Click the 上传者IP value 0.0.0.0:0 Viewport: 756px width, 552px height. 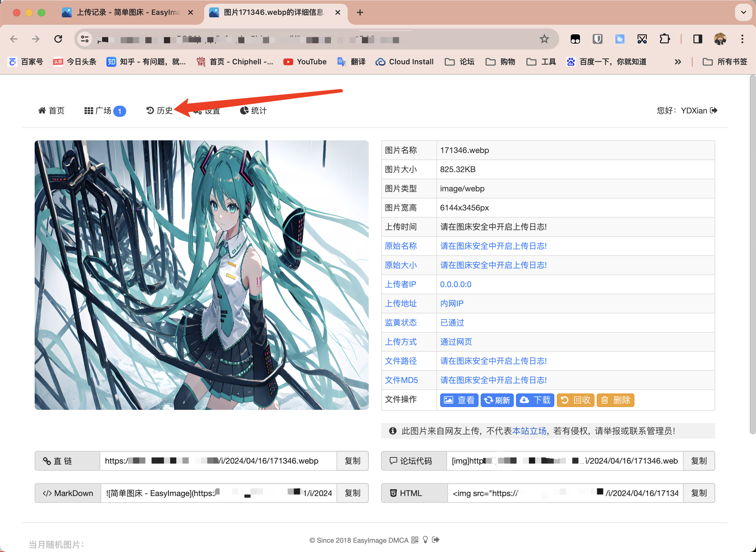click(455, 284)
